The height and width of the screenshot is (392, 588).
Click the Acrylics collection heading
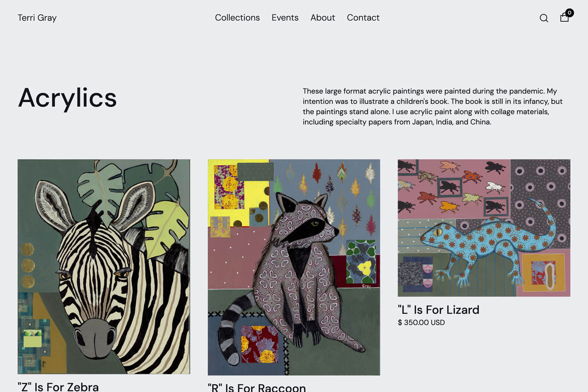[x=68, y=98]
